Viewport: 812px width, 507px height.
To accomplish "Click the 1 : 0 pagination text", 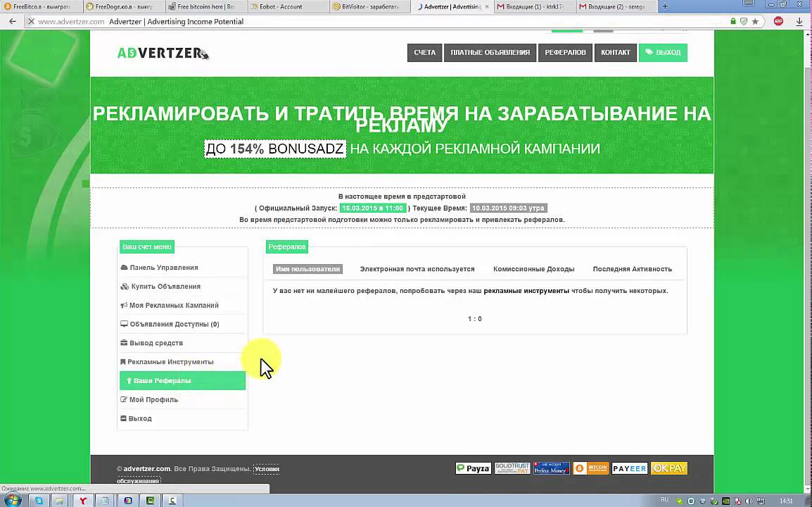I will pyautogui.click(x=475, y=319).
